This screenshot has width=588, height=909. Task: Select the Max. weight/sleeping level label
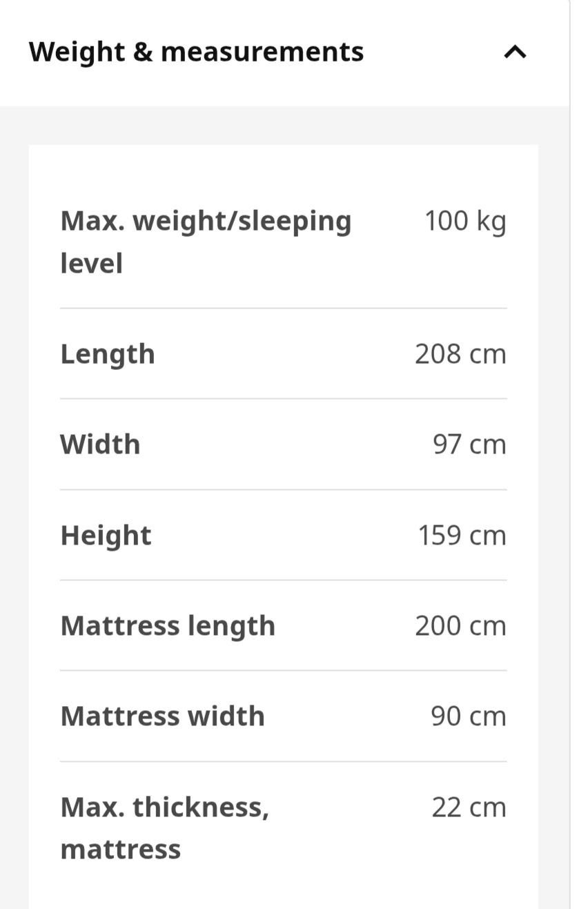pos(206,242)
